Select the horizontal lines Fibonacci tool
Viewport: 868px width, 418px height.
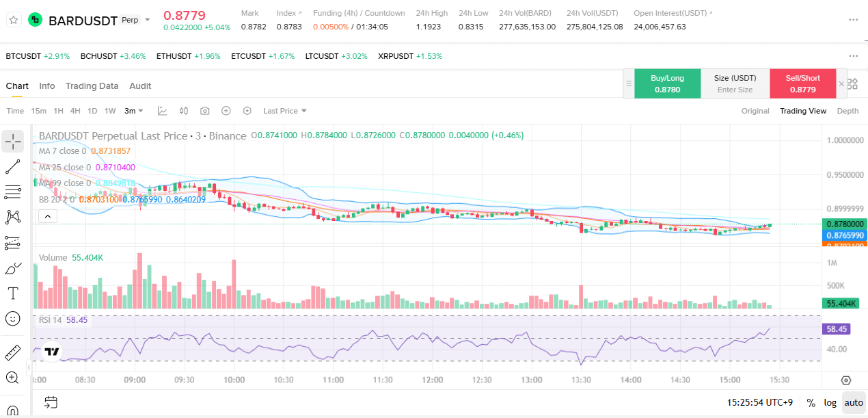pos(13,192)
